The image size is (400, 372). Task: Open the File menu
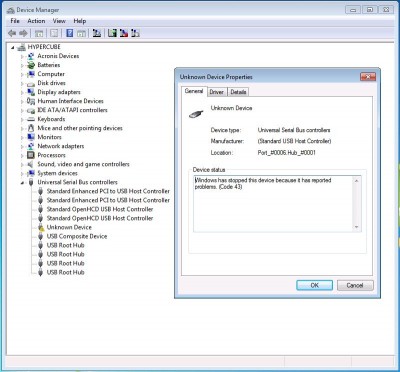click(15, 21)
